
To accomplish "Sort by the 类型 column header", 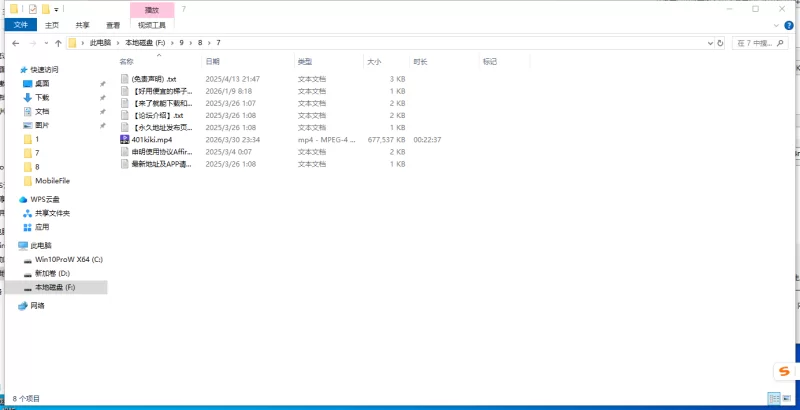I will point(305,62).
